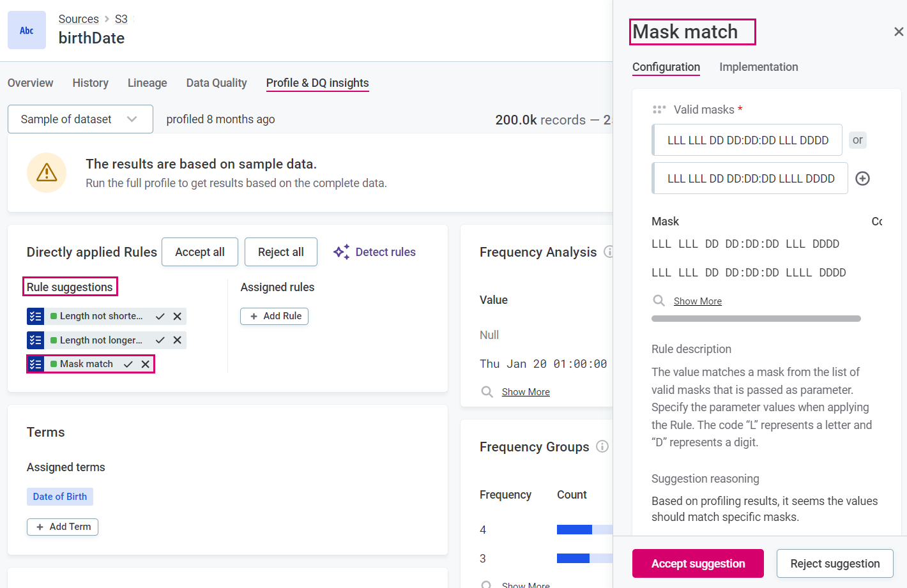The width and height of the screenshot is (907, 588).
Task: Open the Sample of dataset dropdown
Action: [80, 119]
